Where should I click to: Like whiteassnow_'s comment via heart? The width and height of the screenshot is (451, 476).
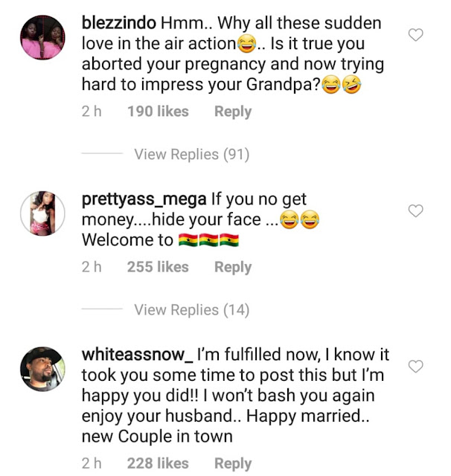tap(415, 366)
